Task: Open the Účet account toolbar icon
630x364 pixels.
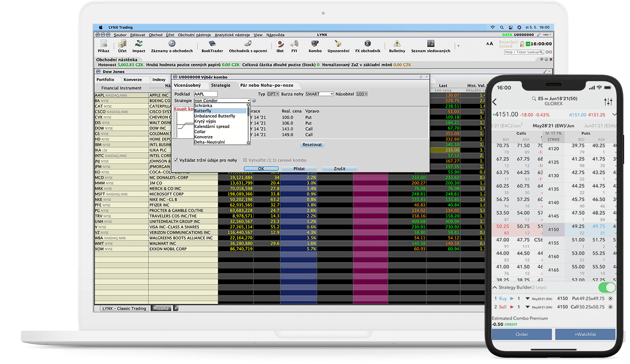Action: point(122,46)
